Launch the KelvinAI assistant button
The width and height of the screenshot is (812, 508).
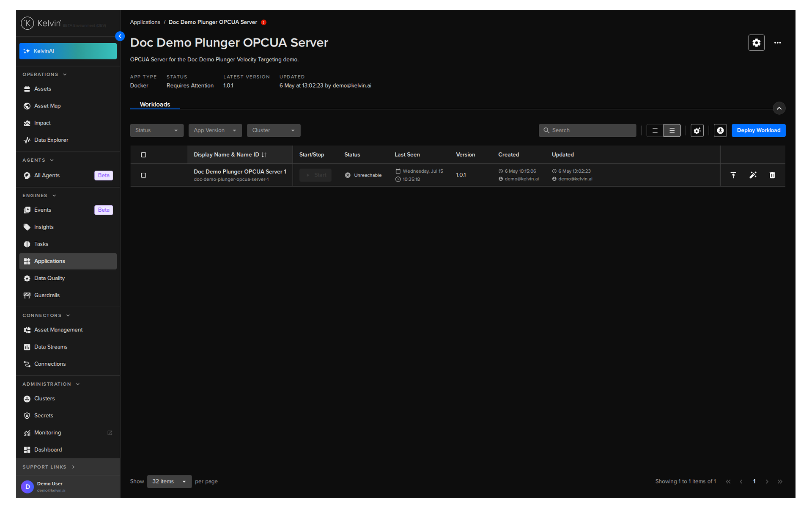(68, 51)
